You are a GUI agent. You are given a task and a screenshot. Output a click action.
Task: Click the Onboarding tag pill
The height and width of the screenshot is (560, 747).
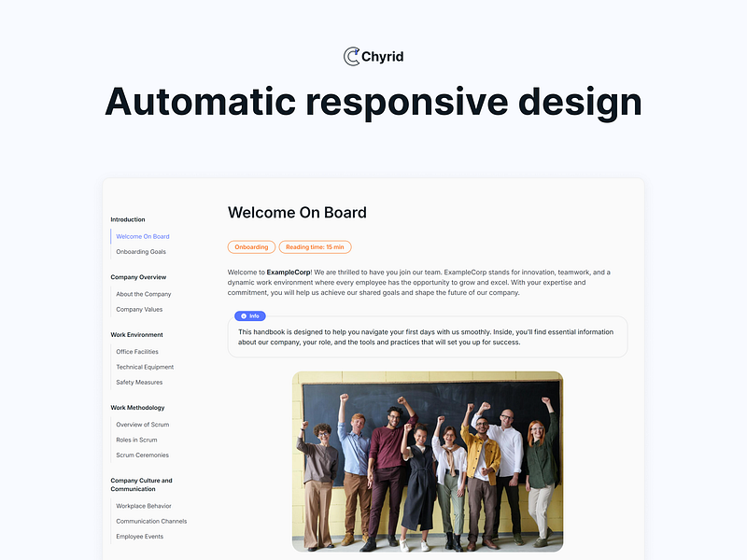click(251, 247)
